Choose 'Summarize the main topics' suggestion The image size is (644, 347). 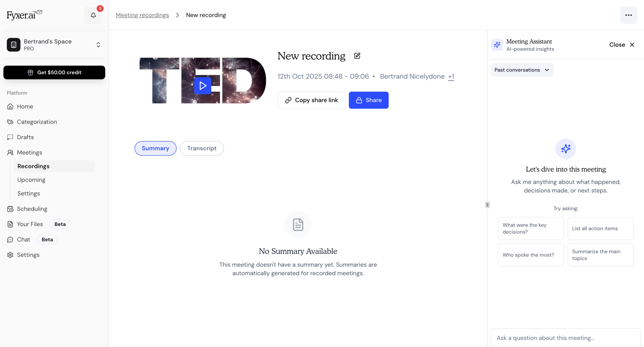click(x=601, y=255)
